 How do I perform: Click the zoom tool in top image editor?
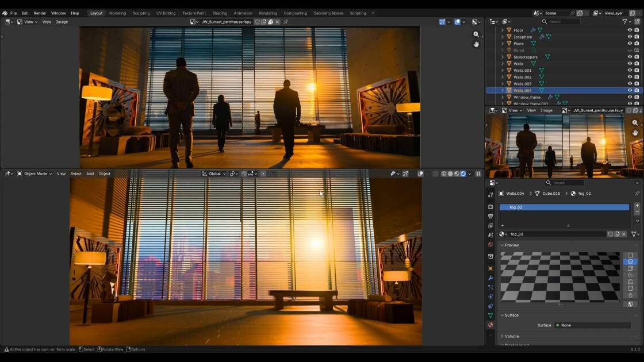(476, 34)
